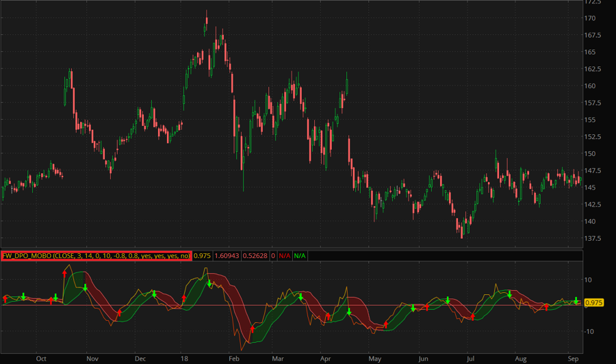The width and height of the screenshot is (616, 364).
Task: Click the green N/A box in study header
Action: pyautogui.click(x=300, y=256)
